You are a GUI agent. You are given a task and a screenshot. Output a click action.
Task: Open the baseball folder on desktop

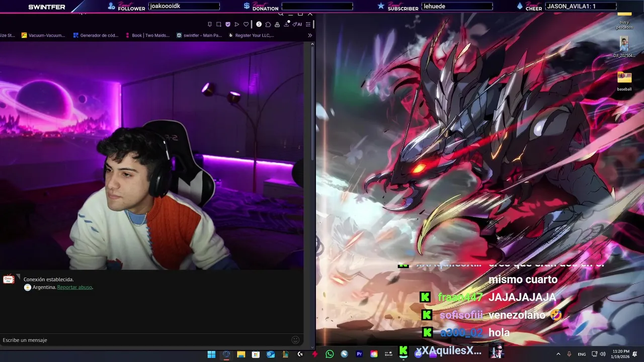tap(624, 80)
